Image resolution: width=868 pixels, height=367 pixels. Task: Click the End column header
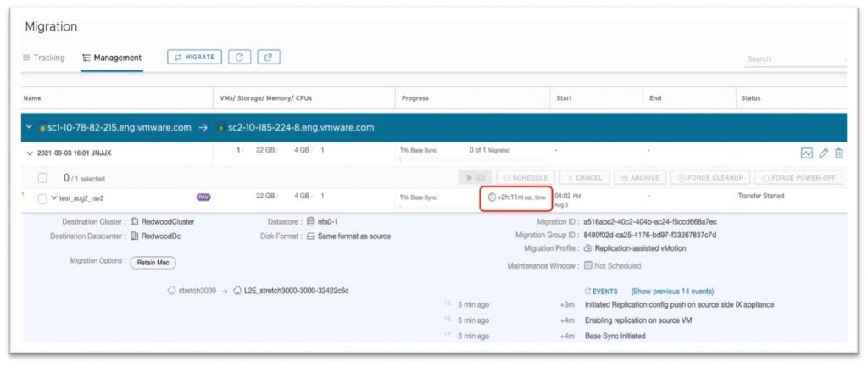(x=655, y=98)
